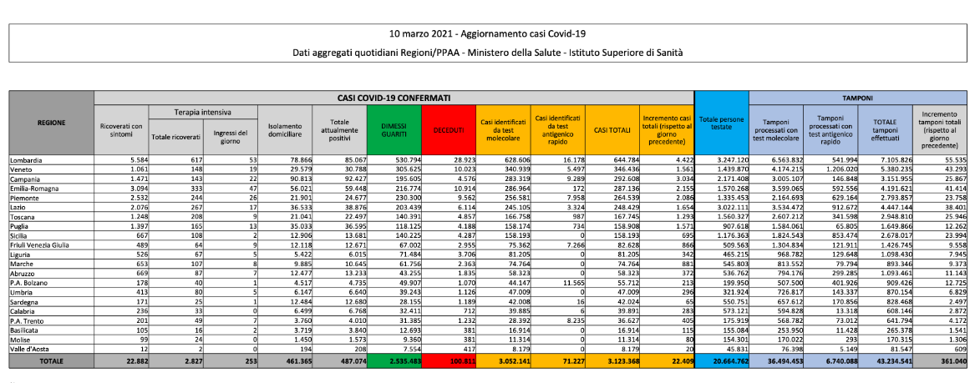
Task: Click the 'CASI COVID-19 CONFERMATI' group header
Action: [x=394, y=98]
